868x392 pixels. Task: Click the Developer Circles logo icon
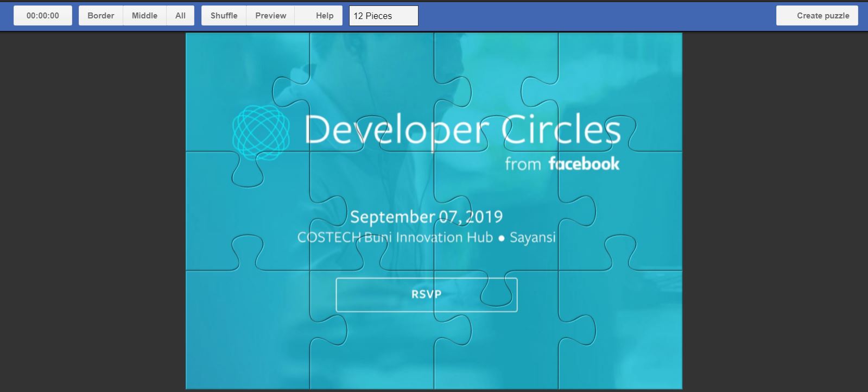click(261, 132)
